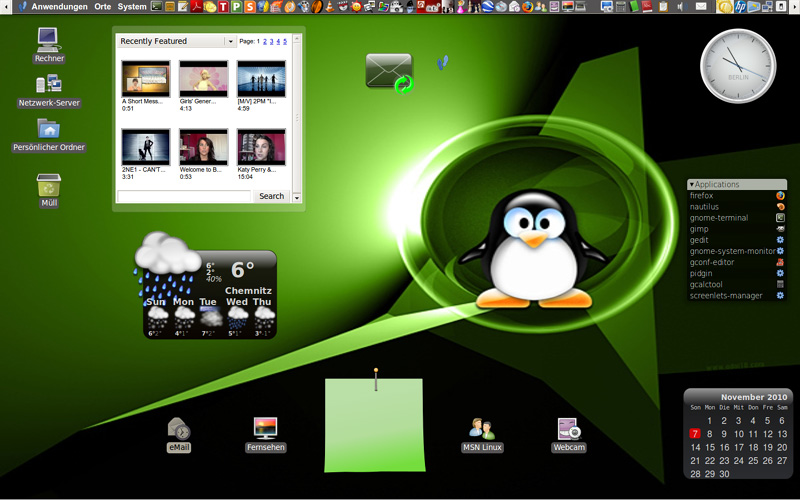
Task: Play the A Short Mess... video thumbnail
Action: (145, 79)
